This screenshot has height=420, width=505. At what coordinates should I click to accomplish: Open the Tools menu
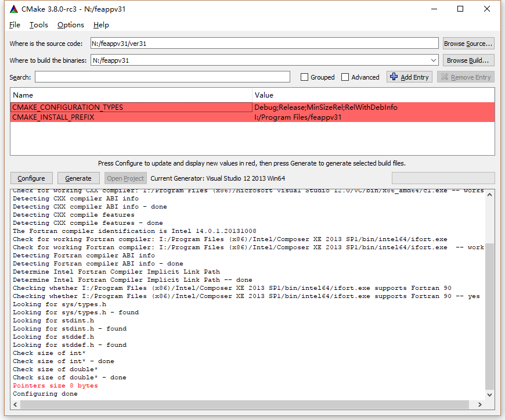38,25
